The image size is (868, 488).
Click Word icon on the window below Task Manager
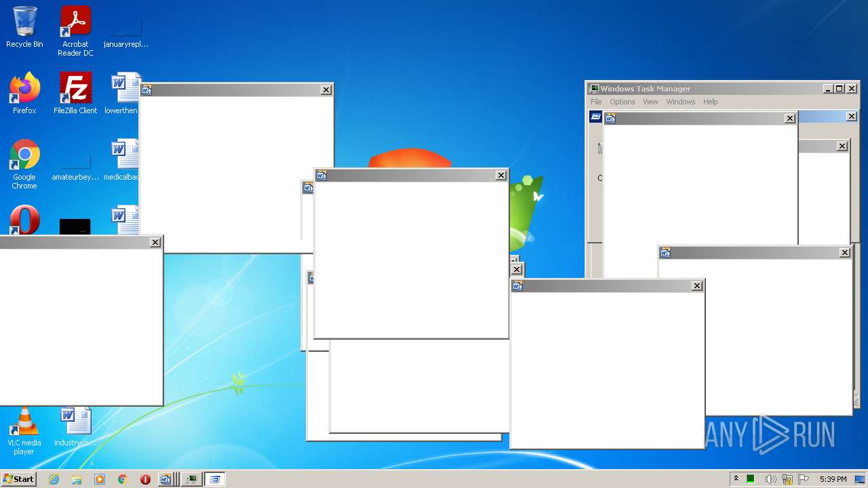[x=665, y=253]
